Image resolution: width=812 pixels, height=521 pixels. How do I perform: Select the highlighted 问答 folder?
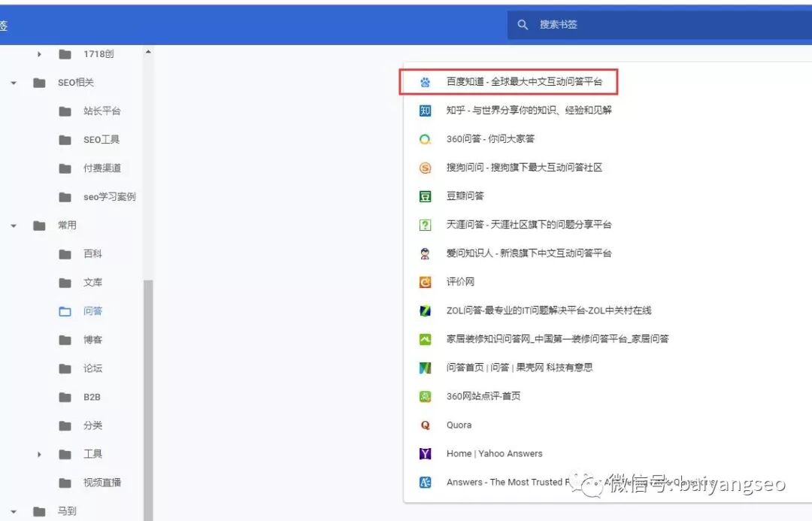coord(92,310)
